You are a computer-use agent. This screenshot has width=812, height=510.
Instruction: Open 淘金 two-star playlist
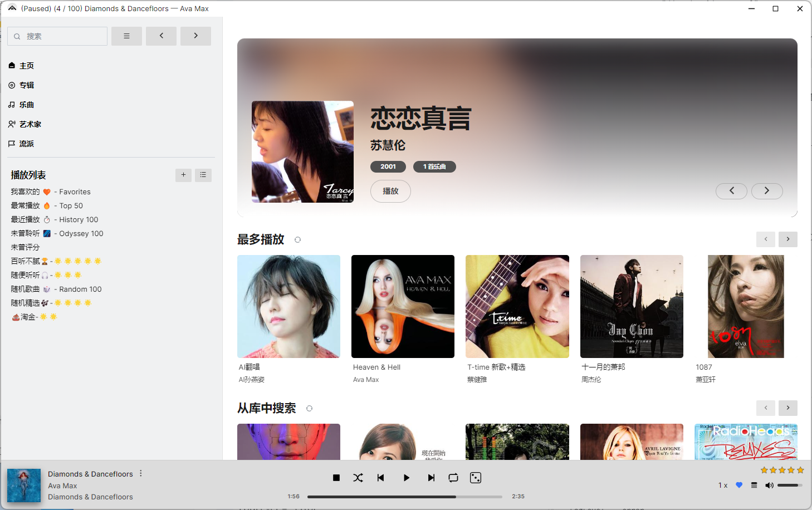[x=35, y=317]
